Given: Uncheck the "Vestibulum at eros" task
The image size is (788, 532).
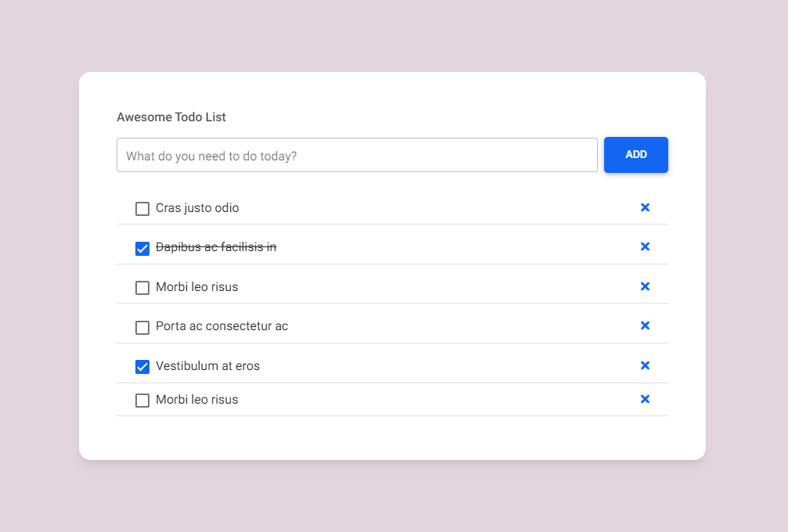Looking at the screenshot, I should coord(142,366).
